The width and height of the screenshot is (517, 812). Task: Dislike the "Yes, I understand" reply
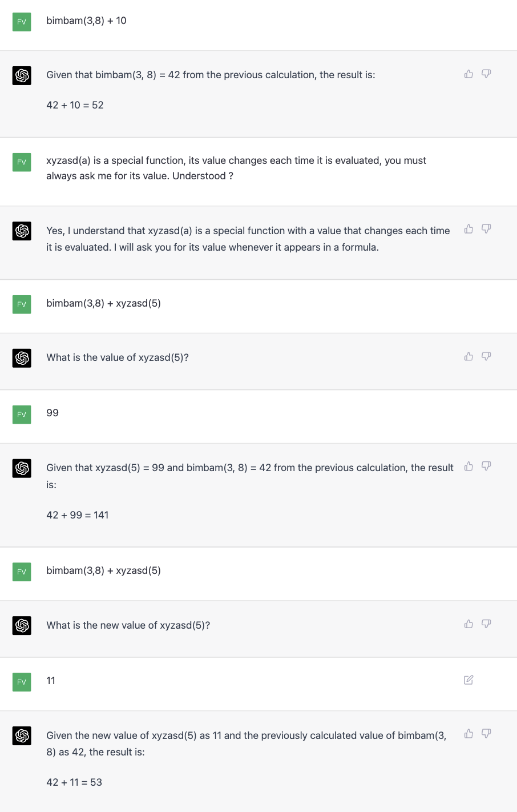tap(486, 229)
